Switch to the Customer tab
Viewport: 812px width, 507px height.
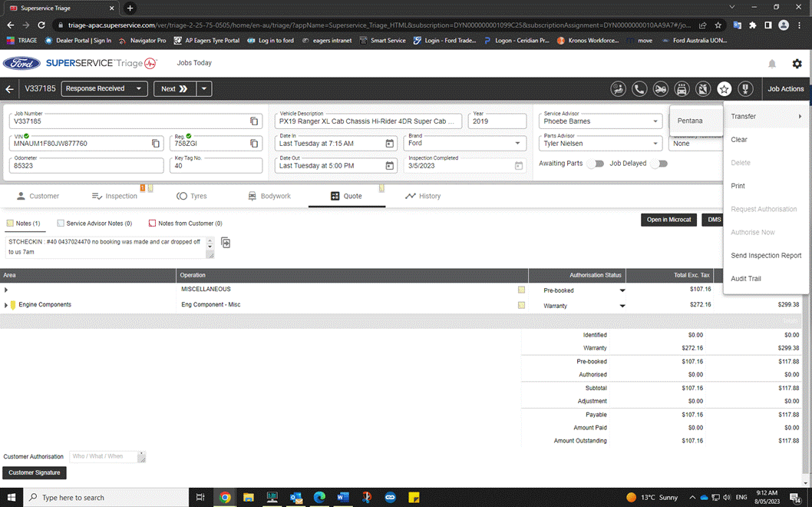coord(38,196)
